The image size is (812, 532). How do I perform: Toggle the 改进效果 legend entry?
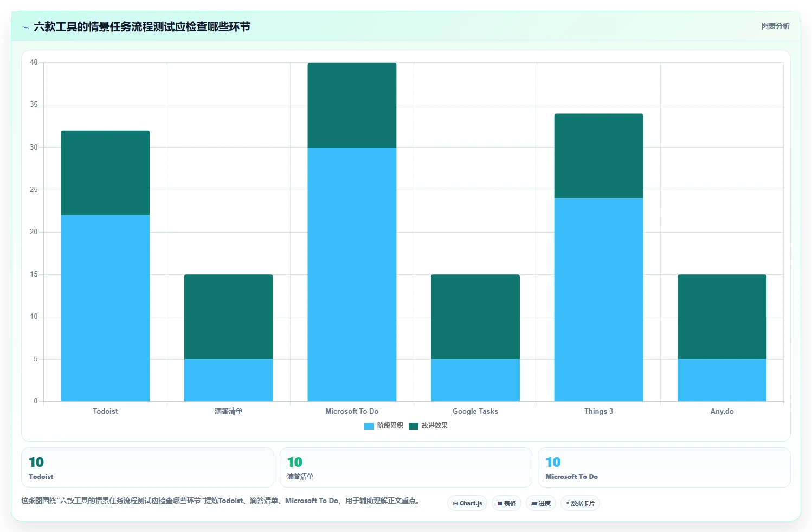click(x=428, y=426)
